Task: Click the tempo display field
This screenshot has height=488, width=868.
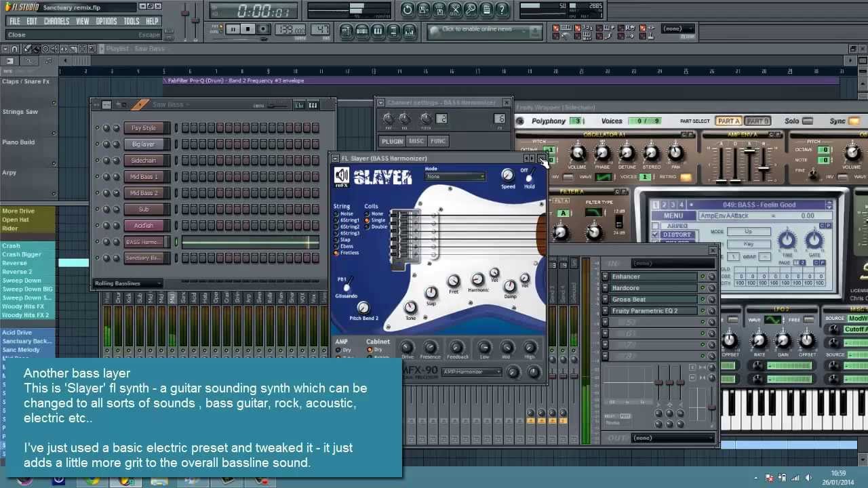Action: point(290,29)
